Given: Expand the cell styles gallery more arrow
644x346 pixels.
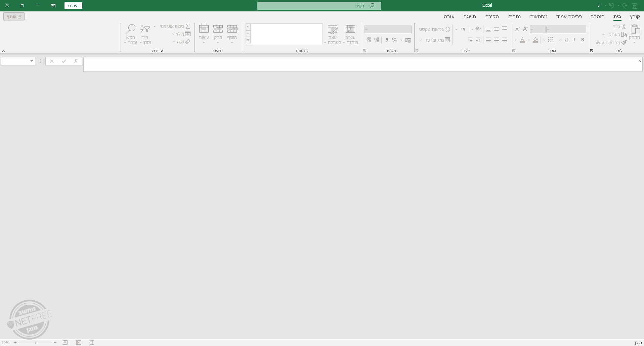Looking at the screenshot, I should click(248, 41).
